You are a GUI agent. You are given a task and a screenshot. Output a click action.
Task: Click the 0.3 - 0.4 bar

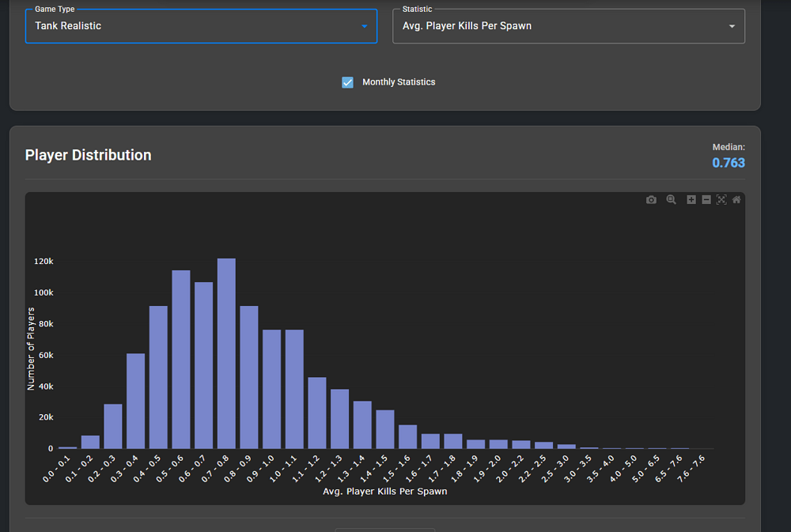pos(136,401)
